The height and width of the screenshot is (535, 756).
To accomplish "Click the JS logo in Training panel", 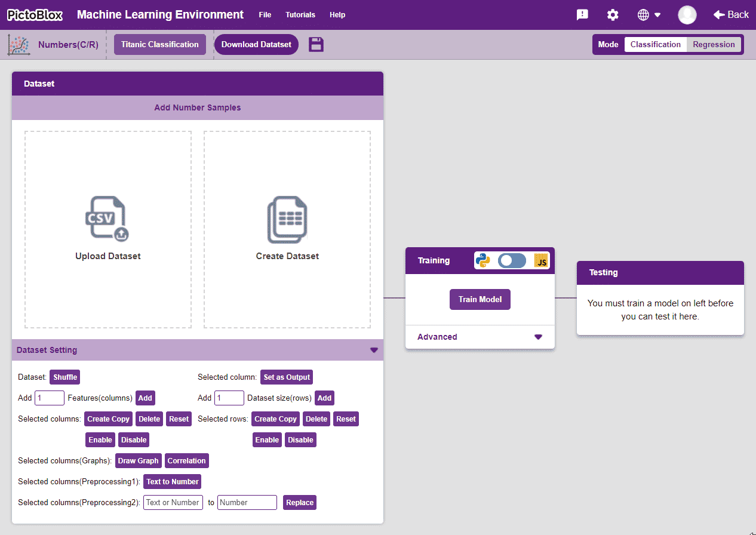I will pyautogui.click(x=541, y=260).
